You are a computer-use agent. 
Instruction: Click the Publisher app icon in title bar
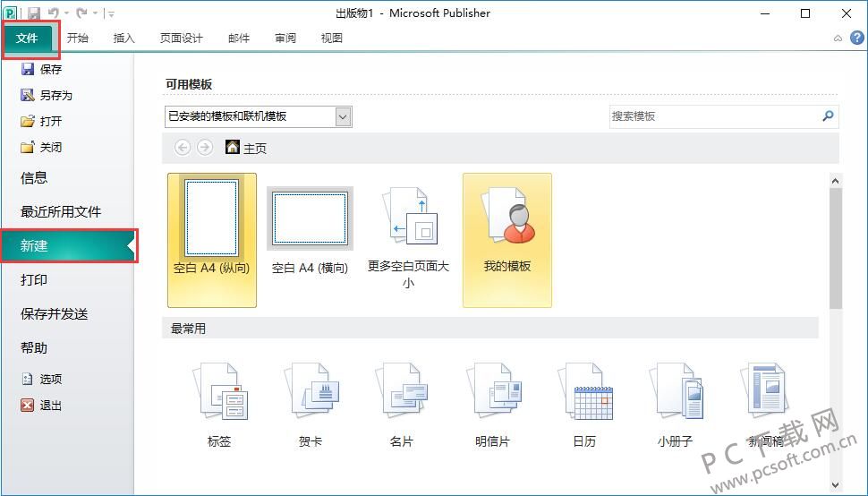point(10,13)
